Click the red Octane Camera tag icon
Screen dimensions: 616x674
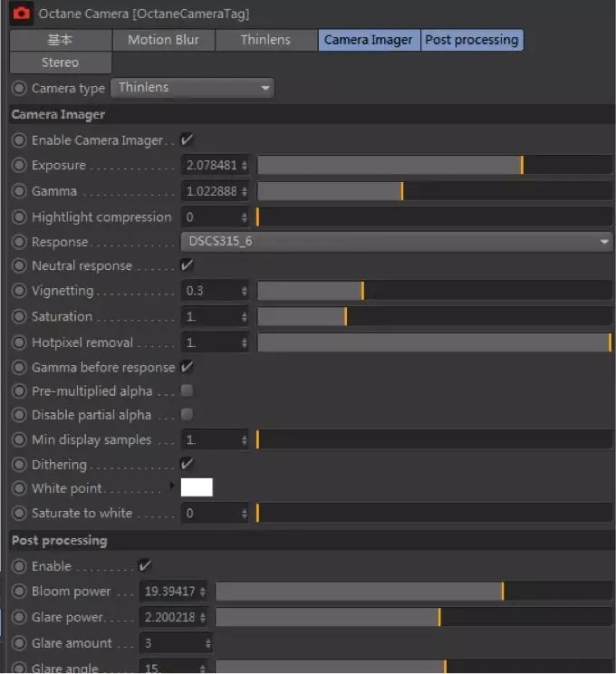click(x=22, y=14)
